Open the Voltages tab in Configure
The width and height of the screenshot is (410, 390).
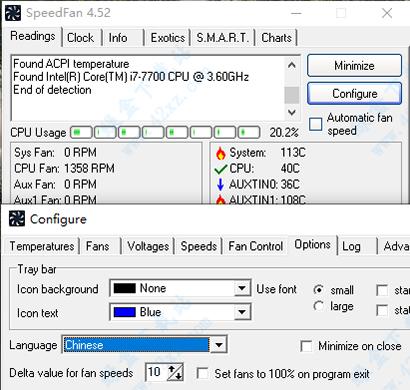(x=148, y=246)
